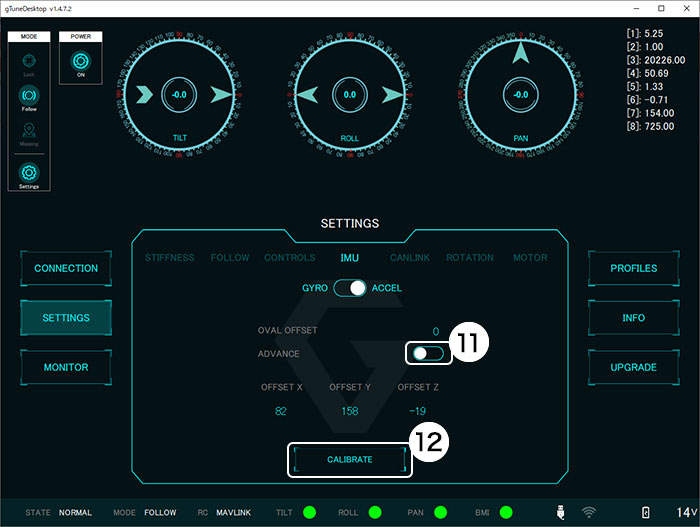Image resolution: width=700 pixels, height=527 pixels.
Task: Open the Canlink tab
Action: pos(410,258)
